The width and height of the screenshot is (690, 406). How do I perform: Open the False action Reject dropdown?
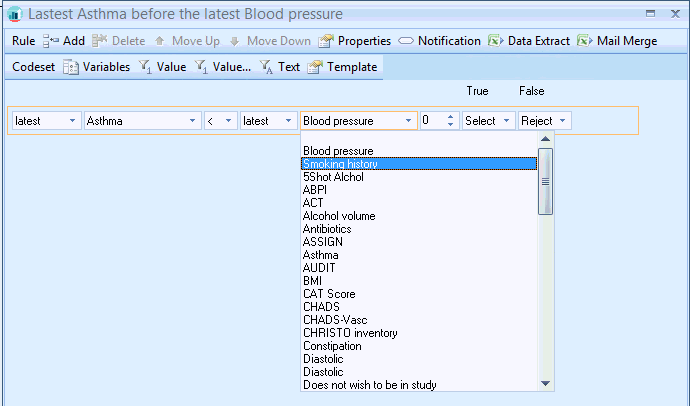pyautogui.click(x=563, y=121)
